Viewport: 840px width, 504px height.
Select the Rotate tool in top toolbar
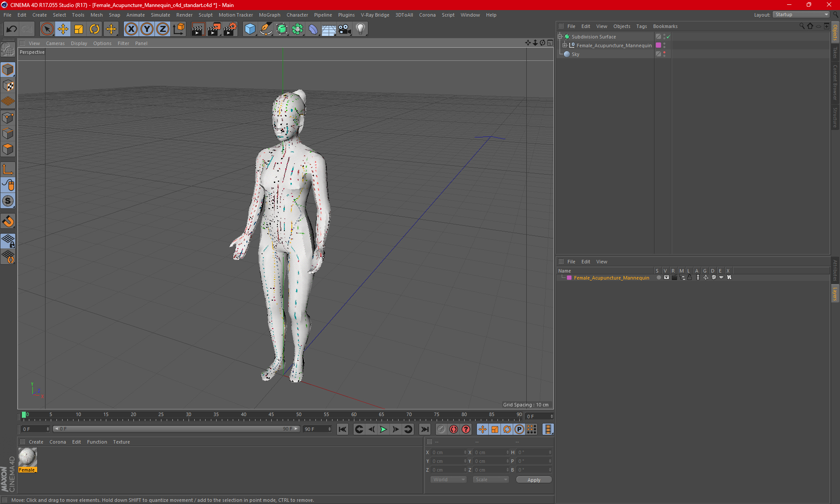pyautogui.click(x=94, y=29)
